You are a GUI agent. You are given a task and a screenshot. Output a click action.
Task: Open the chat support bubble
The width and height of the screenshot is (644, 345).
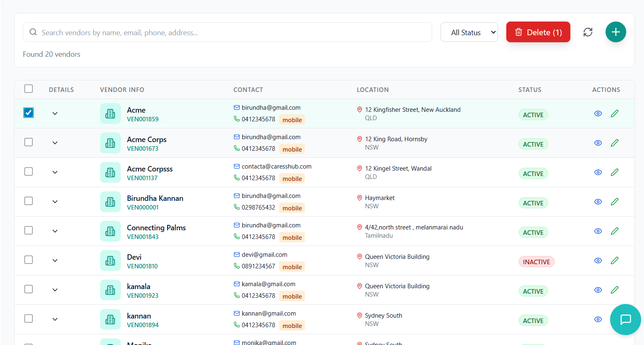click(625, 319)
